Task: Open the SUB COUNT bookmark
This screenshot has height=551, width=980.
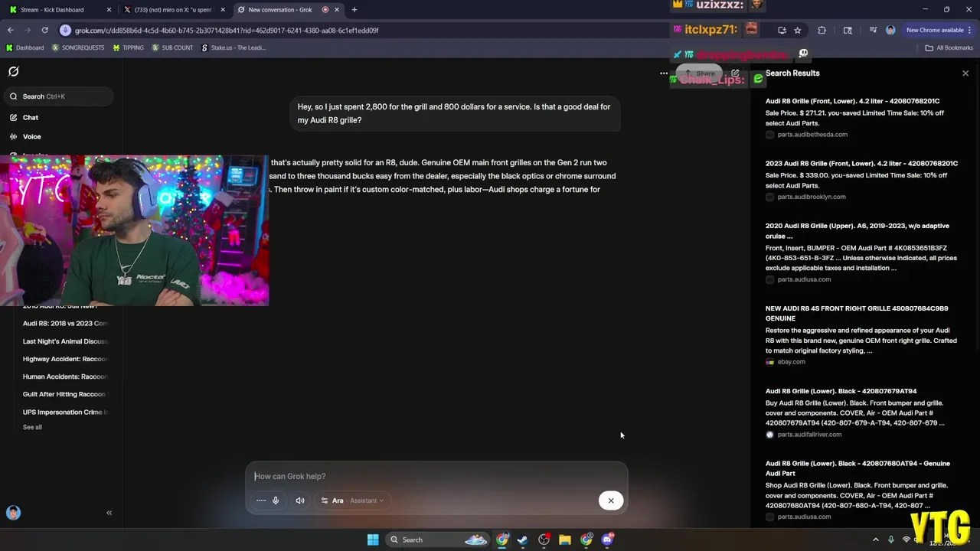Action: [x=172, y=47]
